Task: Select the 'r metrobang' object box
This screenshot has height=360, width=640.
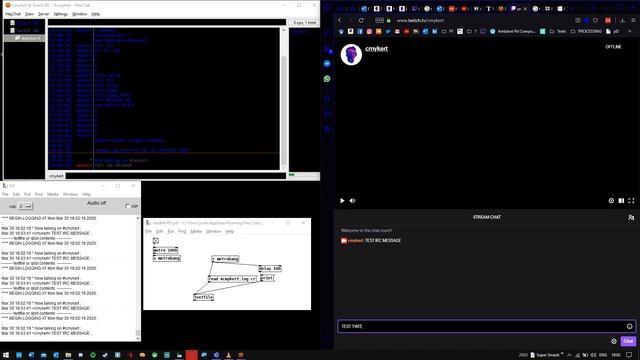Action: 225,259
